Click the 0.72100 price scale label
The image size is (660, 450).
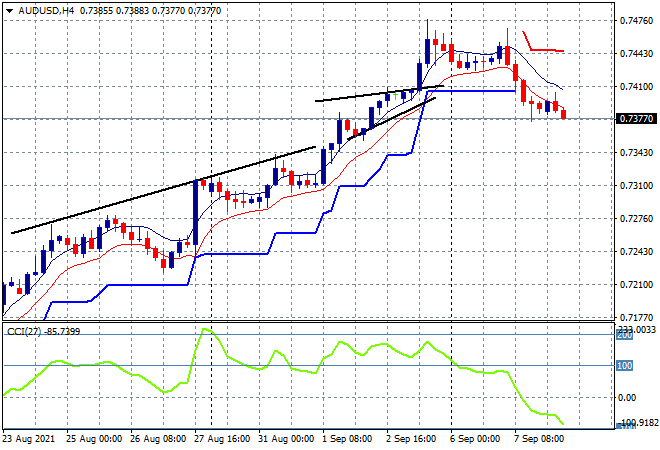pos(636,285)
